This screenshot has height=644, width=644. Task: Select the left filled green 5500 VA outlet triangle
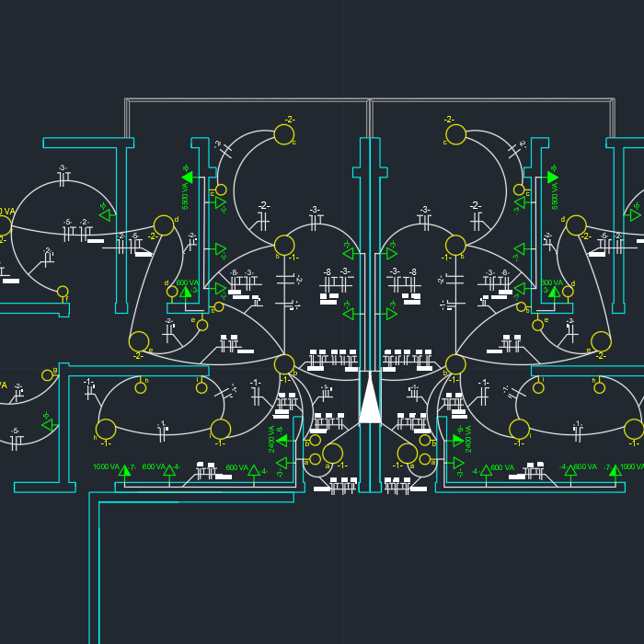point(188,178)
